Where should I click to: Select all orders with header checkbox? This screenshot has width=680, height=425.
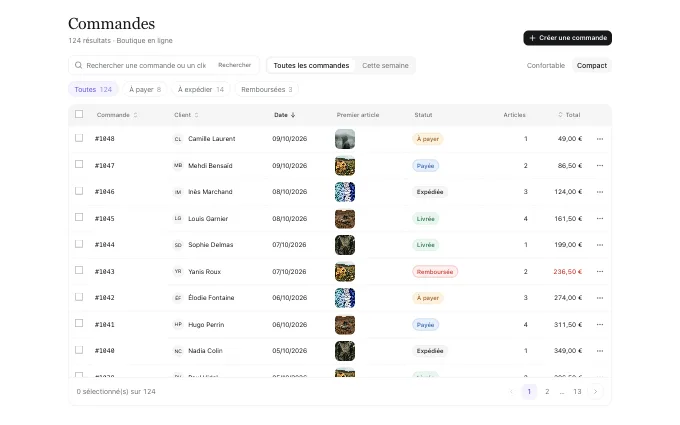pyautogui.click(x=79, y=114)
